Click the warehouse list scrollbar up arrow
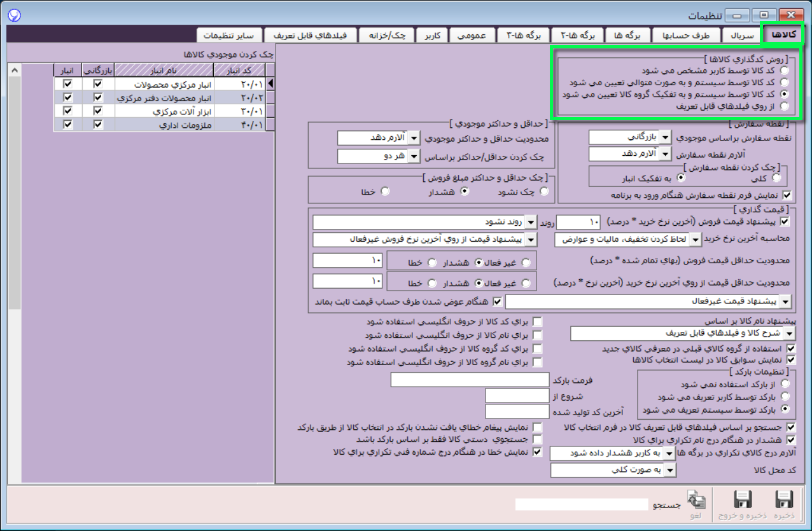This screenshot has width=812, height=531. point(14,69)
